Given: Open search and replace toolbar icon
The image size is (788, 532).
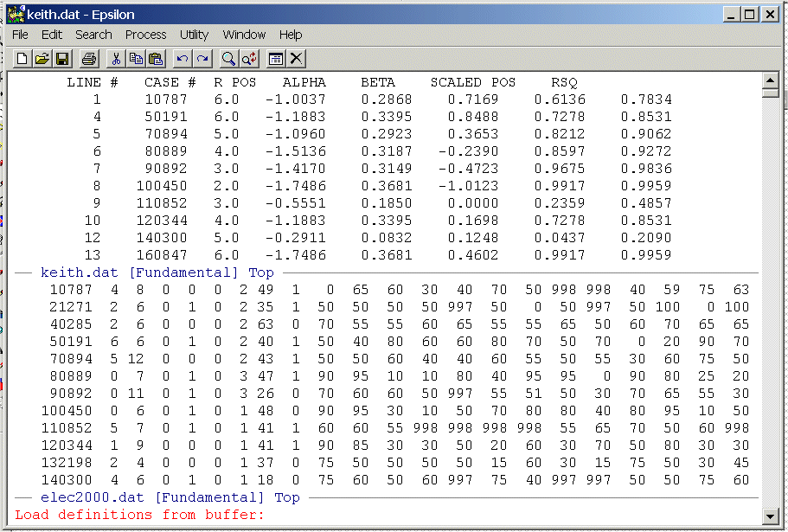Looking at the screenshot, I should (x=249, y=59).
